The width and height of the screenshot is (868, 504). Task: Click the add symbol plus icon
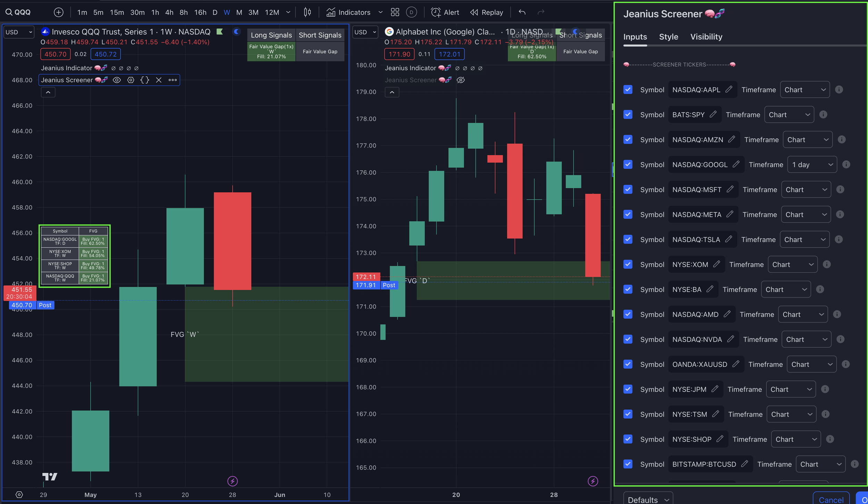coord(59,13)
